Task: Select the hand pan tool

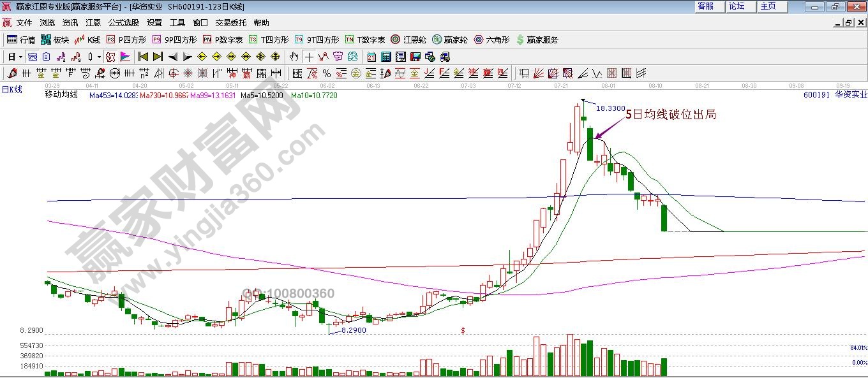Action: coord(294,57)
